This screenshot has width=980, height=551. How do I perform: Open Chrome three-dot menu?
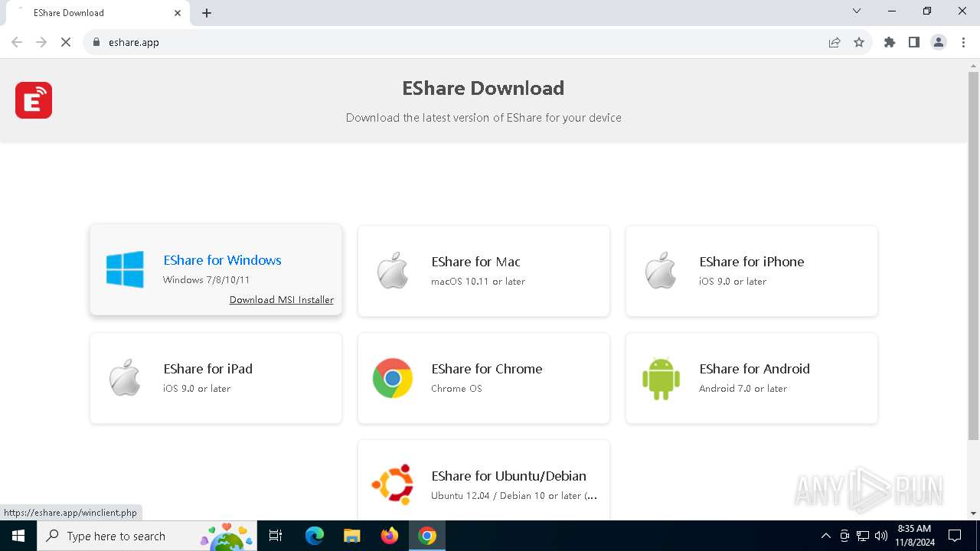[963, 42]
